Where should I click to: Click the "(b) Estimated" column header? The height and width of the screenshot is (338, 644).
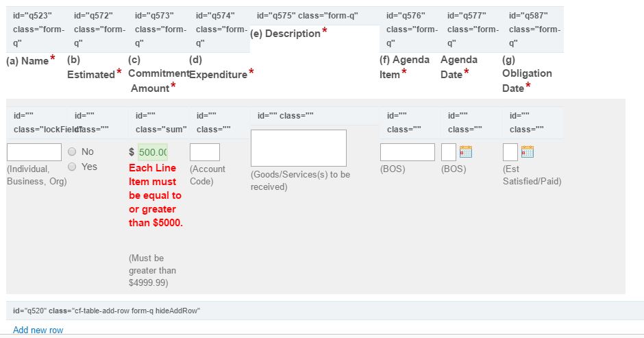(x=94, y=67)
